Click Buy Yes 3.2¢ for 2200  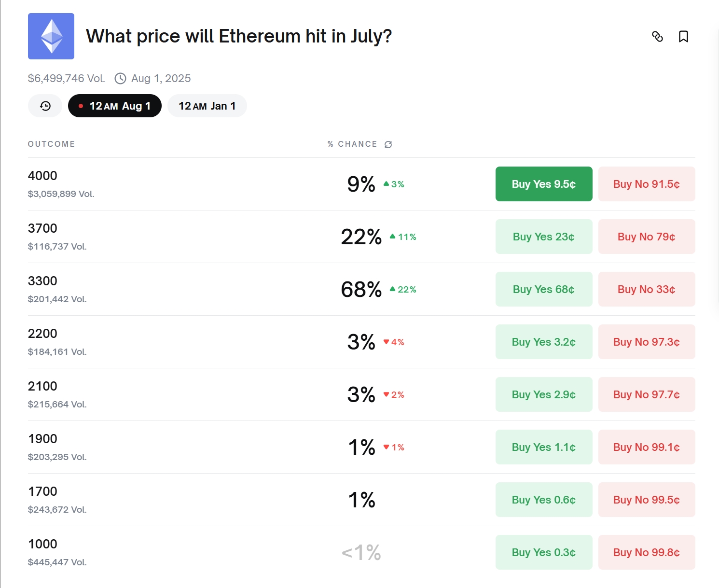pyautogui.click(x=543, y=342)
